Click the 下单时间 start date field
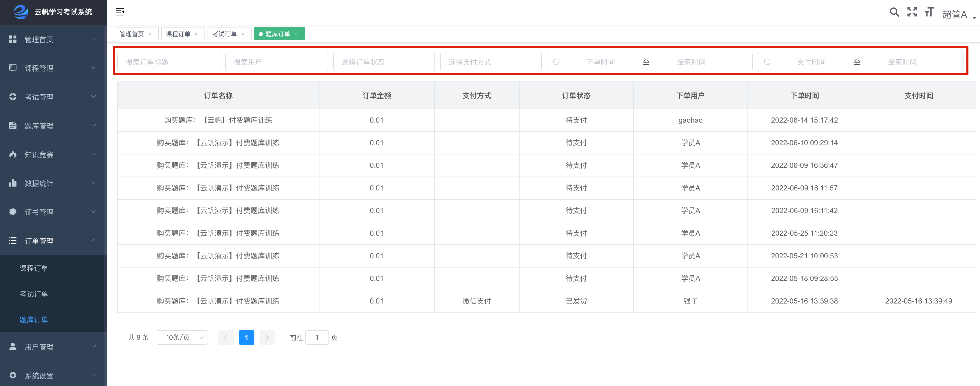The image size is (980, 386). (600, 62)
